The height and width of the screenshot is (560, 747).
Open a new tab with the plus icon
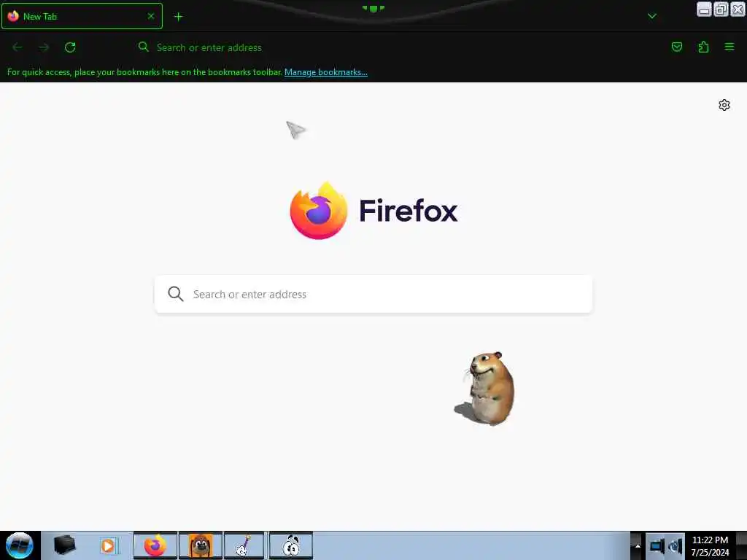click(178, 17)
